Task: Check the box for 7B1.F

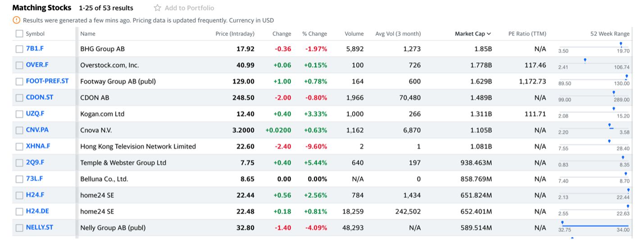Action: tap(19, 49)
